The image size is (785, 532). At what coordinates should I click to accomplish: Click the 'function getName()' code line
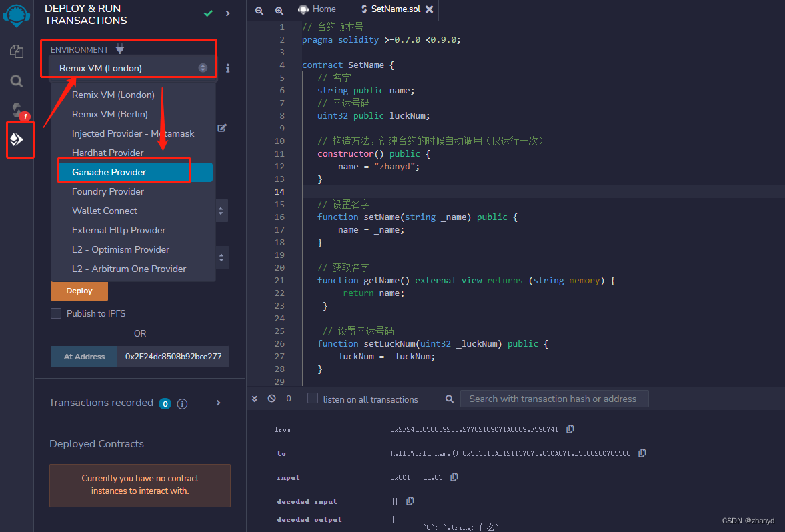click(466, 280)
